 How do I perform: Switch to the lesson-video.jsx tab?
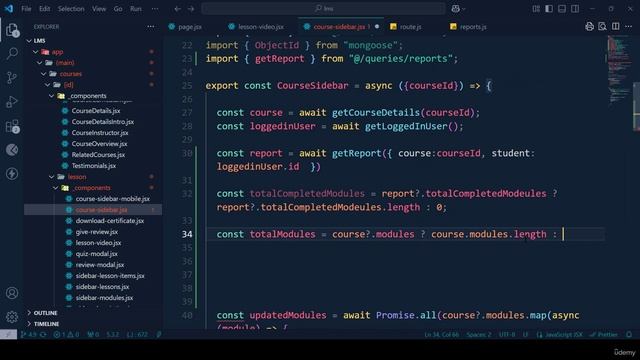[x=260, y=27]
